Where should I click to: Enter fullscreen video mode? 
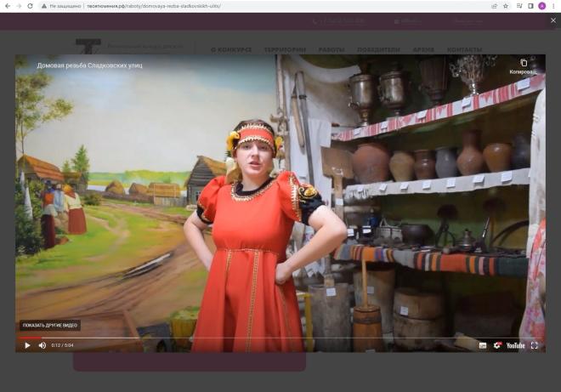click(535, 345)
